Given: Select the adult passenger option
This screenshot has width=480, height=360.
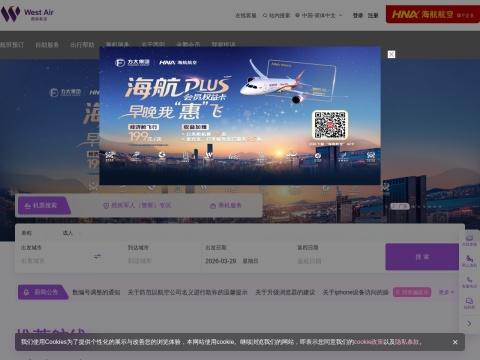Looking at the screenshot, I should tap(67, 233).
